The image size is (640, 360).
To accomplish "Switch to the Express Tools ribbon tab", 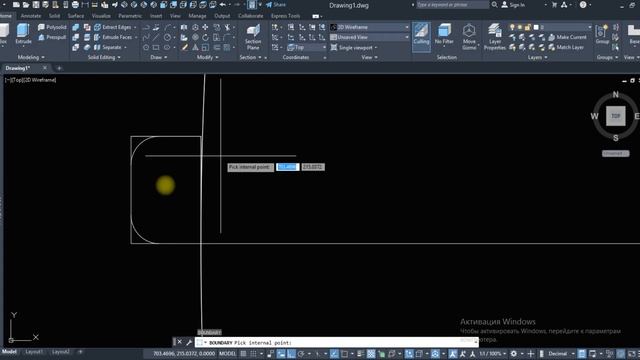I will click(x=285, y=16).
